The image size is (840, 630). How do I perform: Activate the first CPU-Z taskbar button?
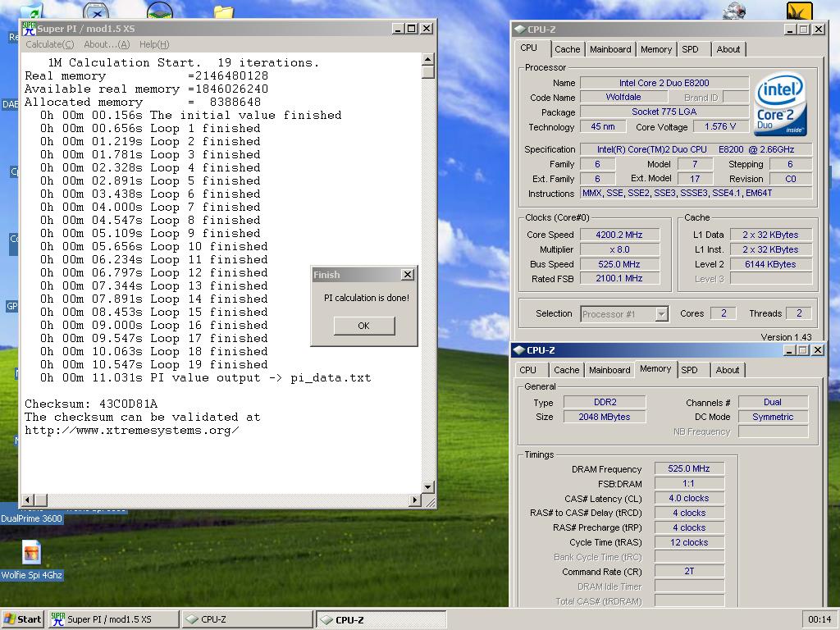(x=246, y=619)
